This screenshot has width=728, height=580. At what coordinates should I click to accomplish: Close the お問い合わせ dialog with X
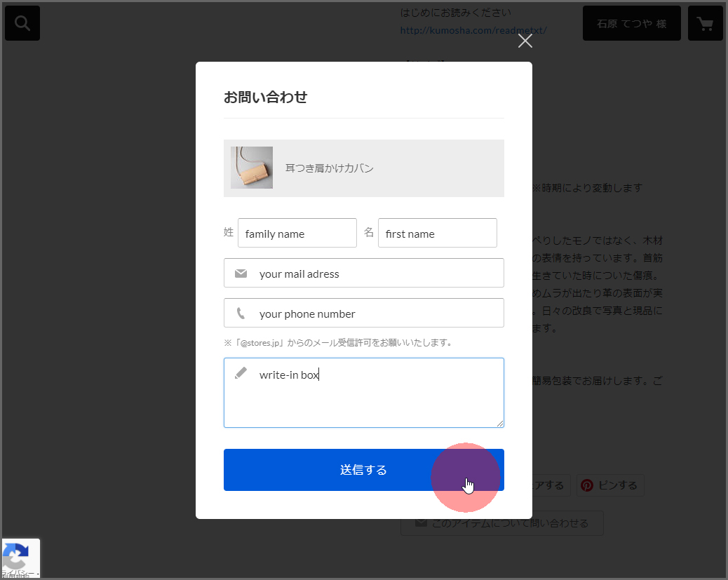coord(525,41)
